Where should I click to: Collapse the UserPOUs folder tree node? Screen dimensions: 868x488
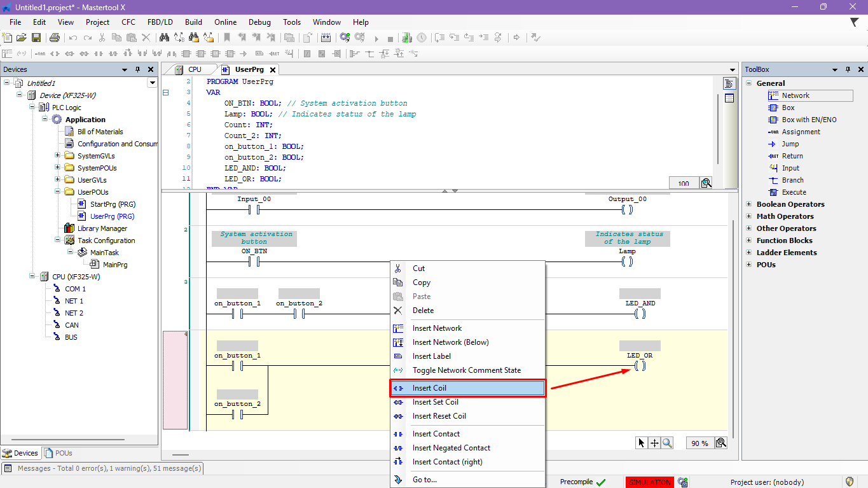(x=58, y=192)
